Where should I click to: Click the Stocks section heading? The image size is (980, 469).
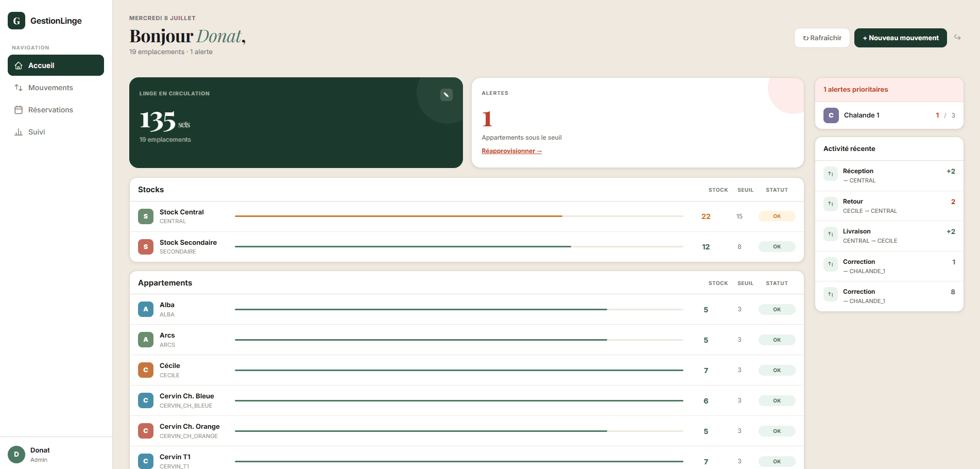(151, 190)
